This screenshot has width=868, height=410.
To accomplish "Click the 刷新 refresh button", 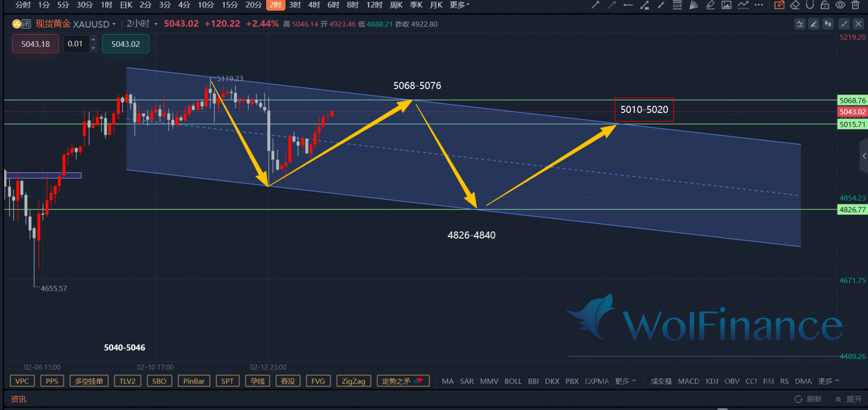I will pos(808,399).
